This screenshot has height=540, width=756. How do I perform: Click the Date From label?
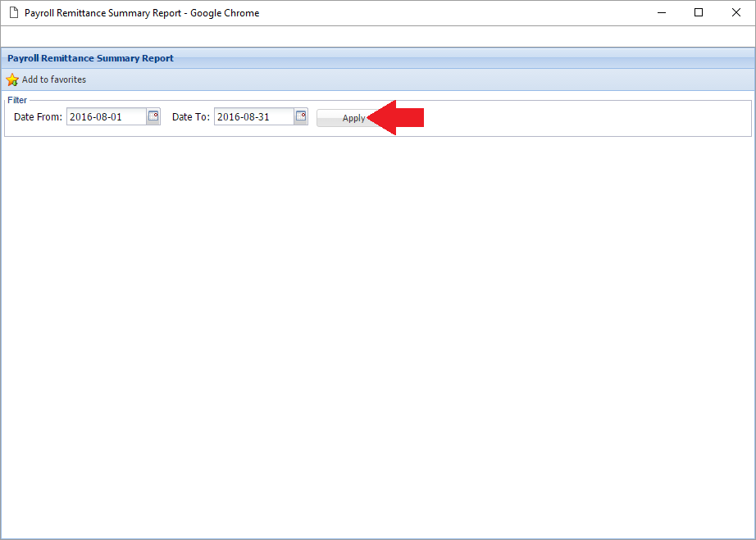(x=38, y=117)
